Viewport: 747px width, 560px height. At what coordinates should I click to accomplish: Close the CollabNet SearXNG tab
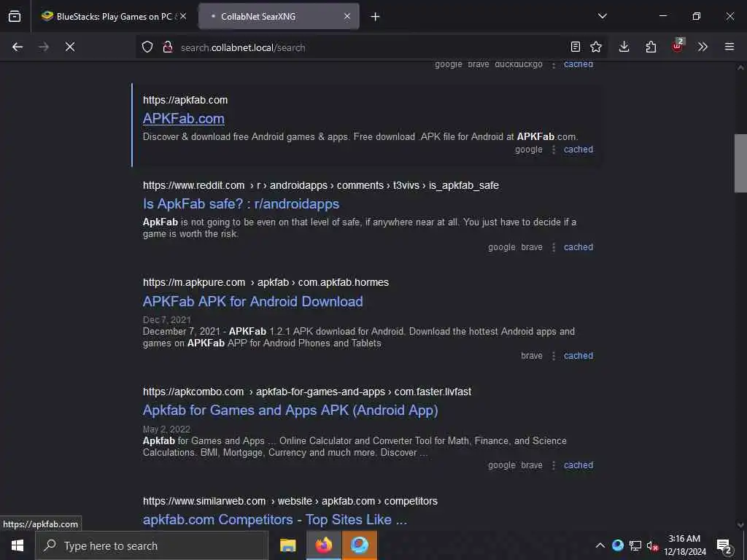point(347,16)
